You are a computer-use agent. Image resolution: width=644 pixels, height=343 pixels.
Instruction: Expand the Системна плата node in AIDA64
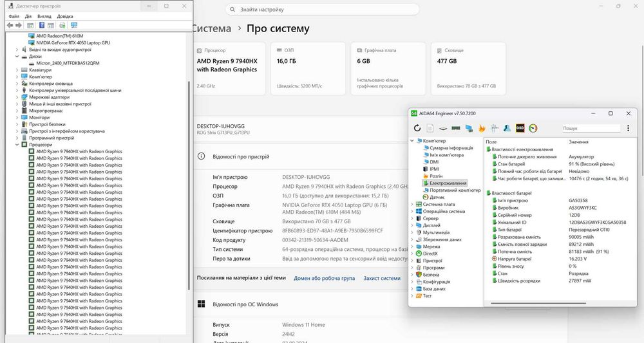pyautogui.click(x=412, y=205)
